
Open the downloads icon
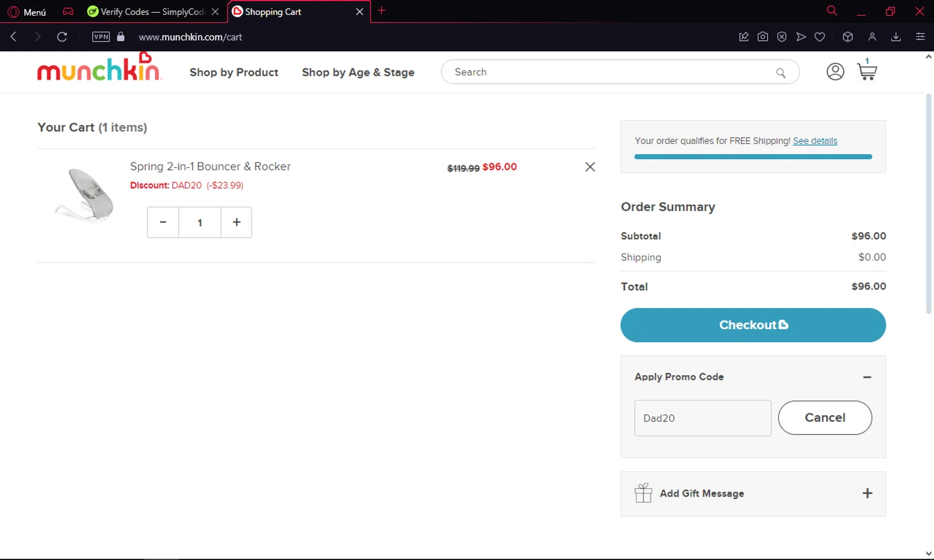click(896, 37)
